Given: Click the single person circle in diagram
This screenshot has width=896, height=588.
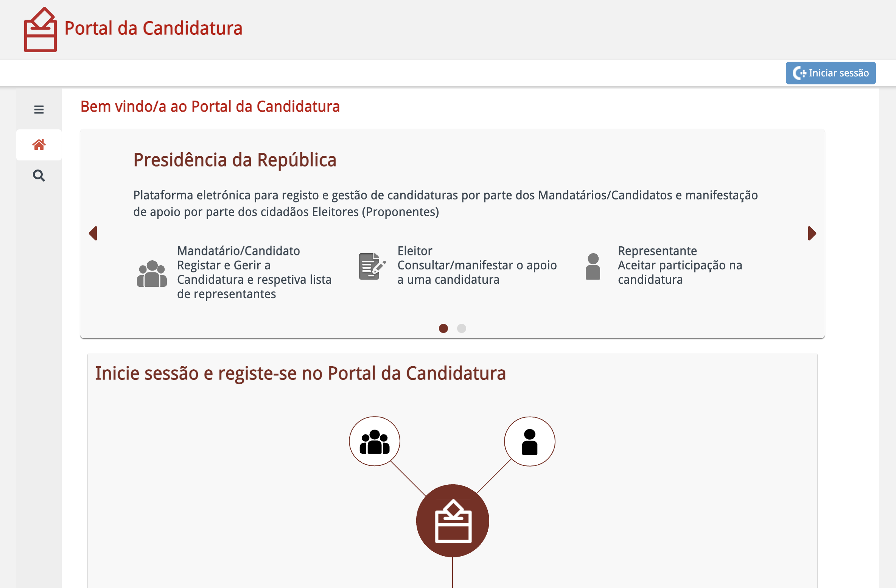Looking at the screenshot, I should (529, 441).
